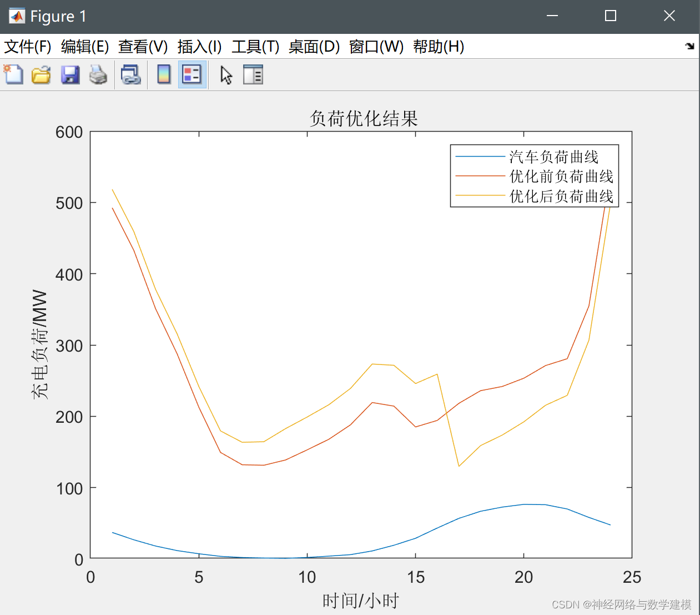Open the 编辑(E) menu

(x=85, y=47)
